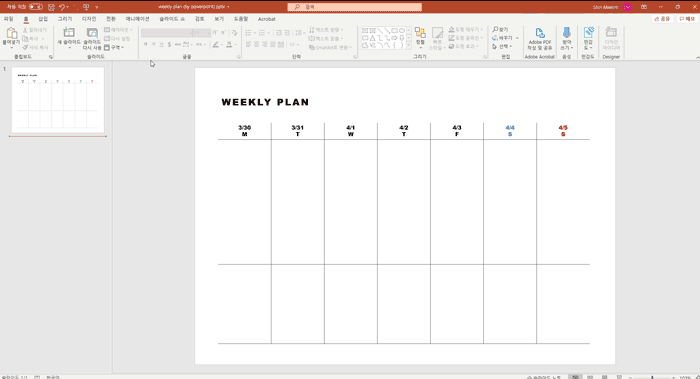Screen dimensions: 700x379
Task: Switch to the Acrobat ribbon tab
Action: tap(267, 19)
